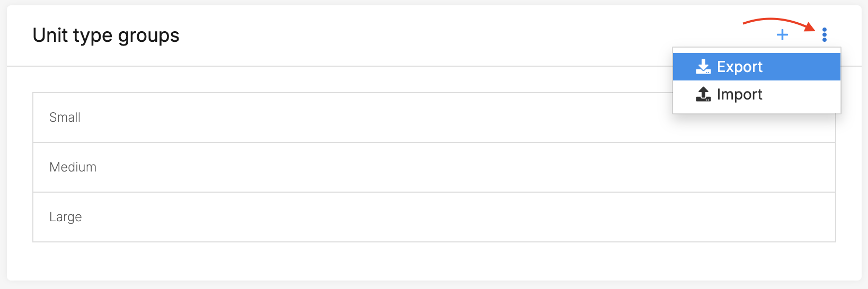Click the upload icon beside Import
The image size is (868, 289).
(x=703, y=94)
